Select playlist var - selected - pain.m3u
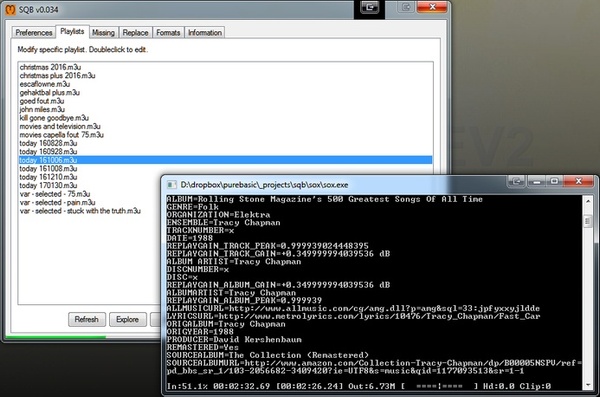 [57, 203]
